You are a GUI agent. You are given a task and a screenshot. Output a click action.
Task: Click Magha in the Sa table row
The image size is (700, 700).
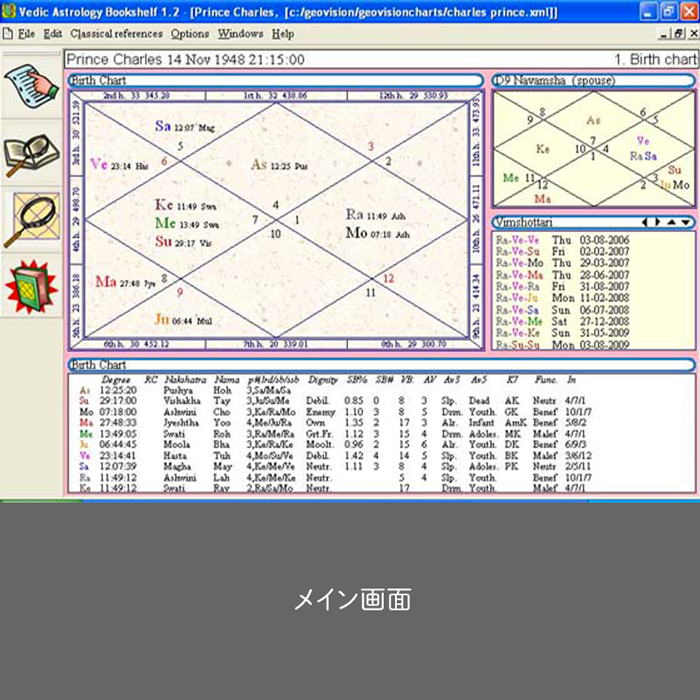pyautogui.click(x=177, y=467)
